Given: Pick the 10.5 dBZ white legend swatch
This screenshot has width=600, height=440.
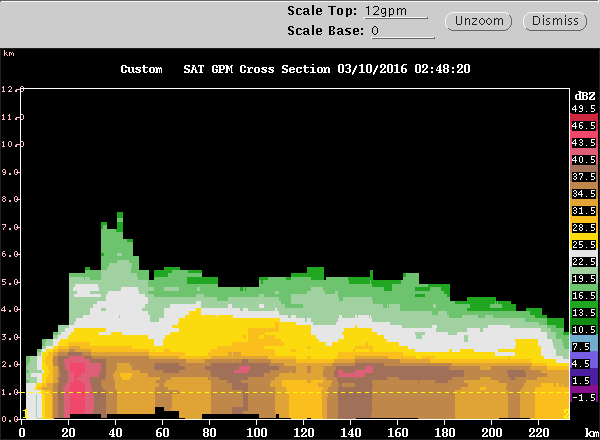Looking at the screenshot, I should [583, 329].
